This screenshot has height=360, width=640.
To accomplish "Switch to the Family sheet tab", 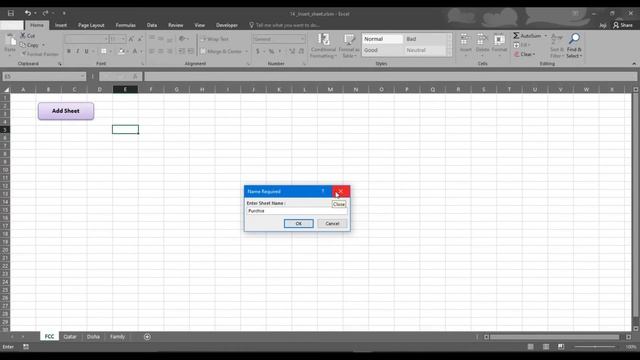I will 118,336.
